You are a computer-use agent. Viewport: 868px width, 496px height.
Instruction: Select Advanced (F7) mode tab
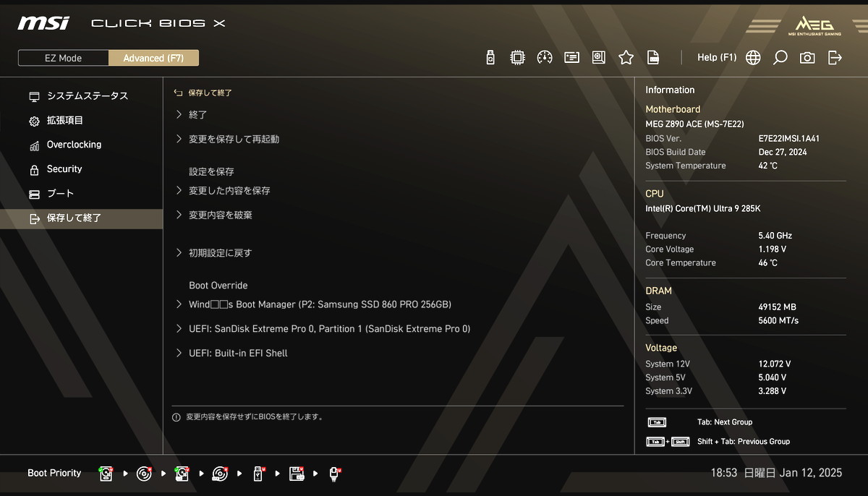tap(153, 58)
